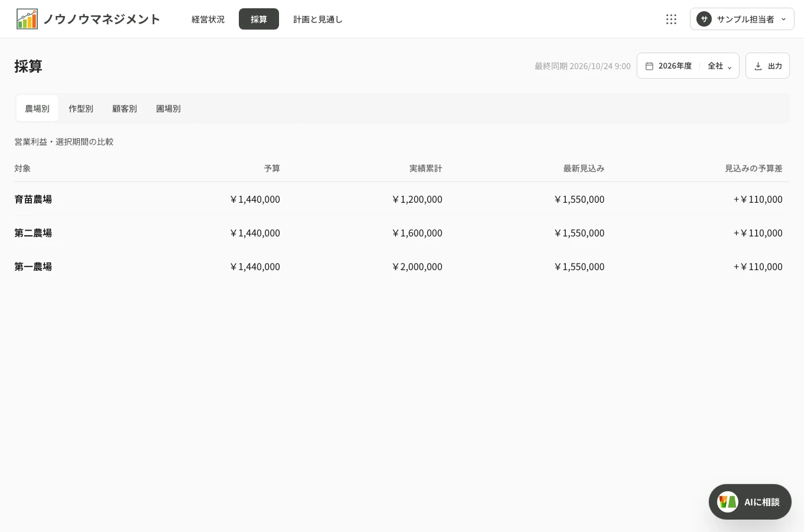Click 第二農場 forecast value ￥1,550,000
804x532 pixels.
pos(579,233)
